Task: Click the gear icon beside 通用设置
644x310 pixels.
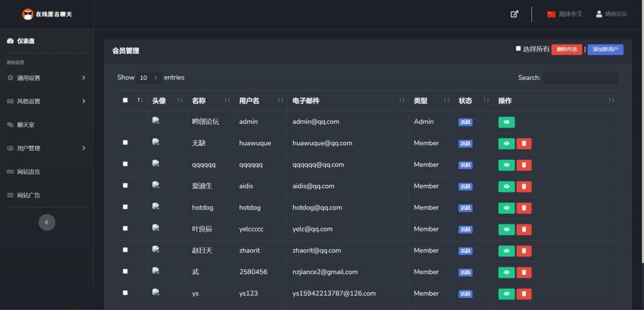Action: coord(10,77)
